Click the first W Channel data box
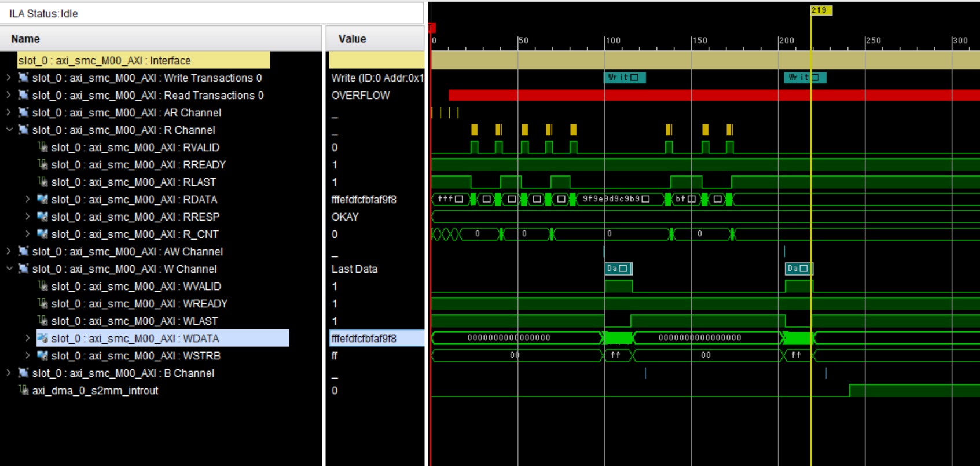Screen dimensions: 980x466 [x=619, y=268]
